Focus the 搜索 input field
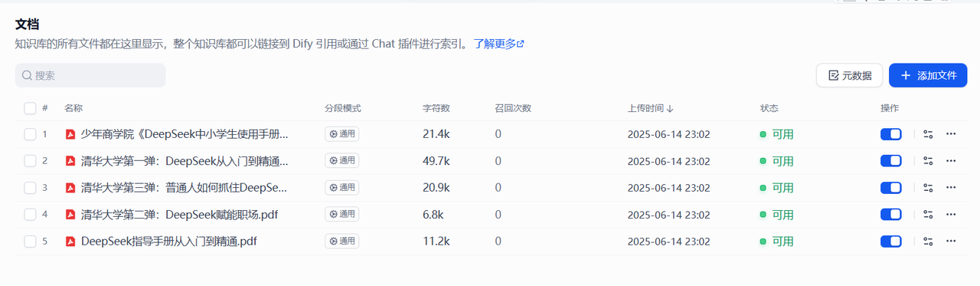980x286 pixels. (x=90, y=75)
